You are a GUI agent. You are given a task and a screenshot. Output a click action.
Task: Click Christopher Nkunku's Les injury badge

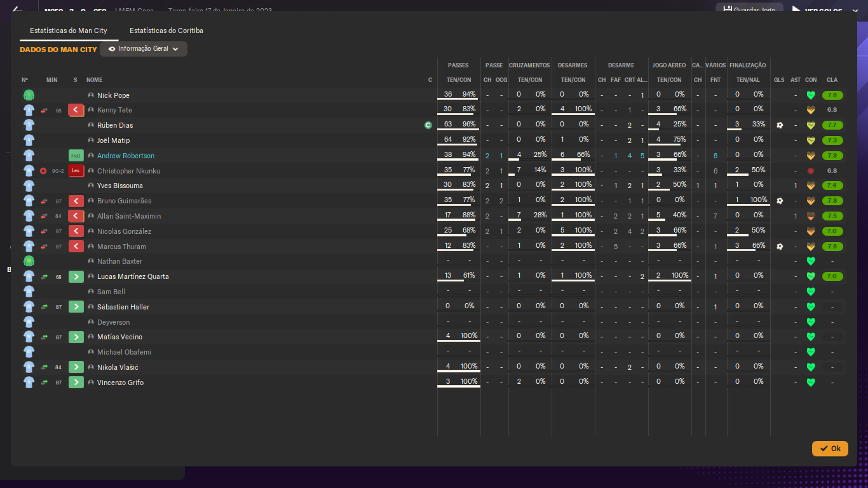76,171
